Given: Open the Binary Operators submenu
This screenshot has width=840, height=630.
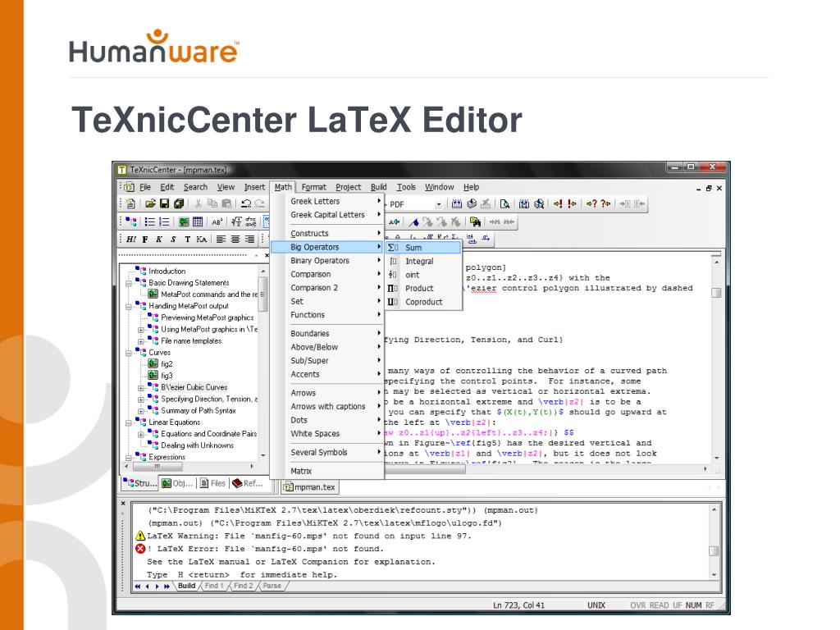Looking at the screenshot, I should click(327, 260).
